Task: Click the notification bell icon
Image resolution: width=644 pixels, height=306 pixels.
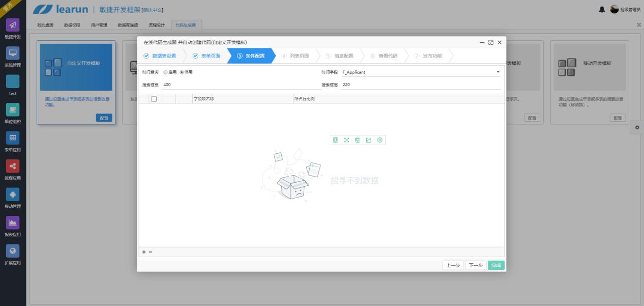Action: coord(602,10)
